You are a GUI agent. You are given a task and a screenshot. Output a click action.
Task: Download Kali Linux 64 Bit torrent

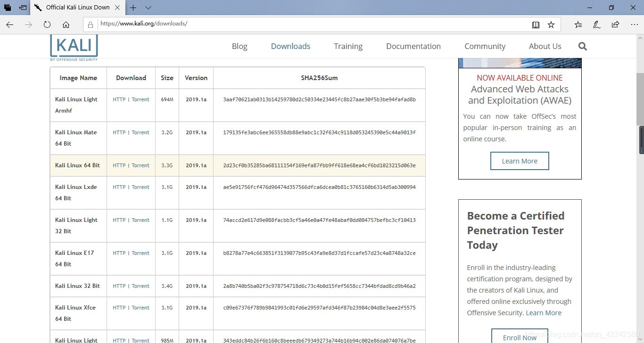pos(140,165)
